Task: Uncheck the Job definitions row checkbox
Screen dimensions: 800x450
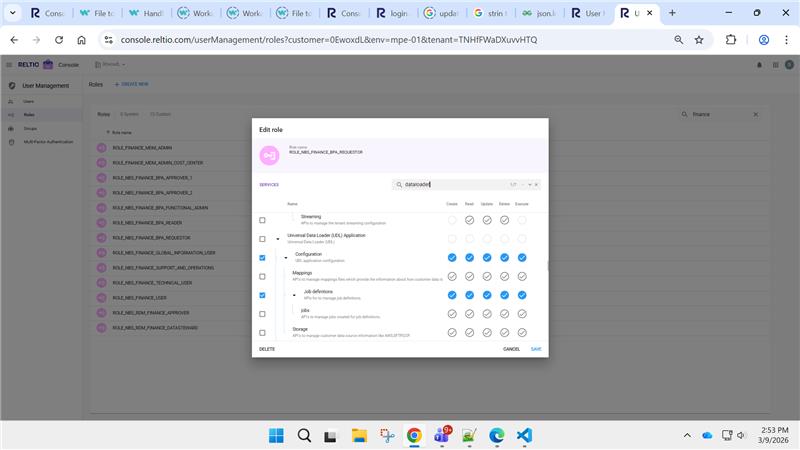Action: tap(262, 295)
